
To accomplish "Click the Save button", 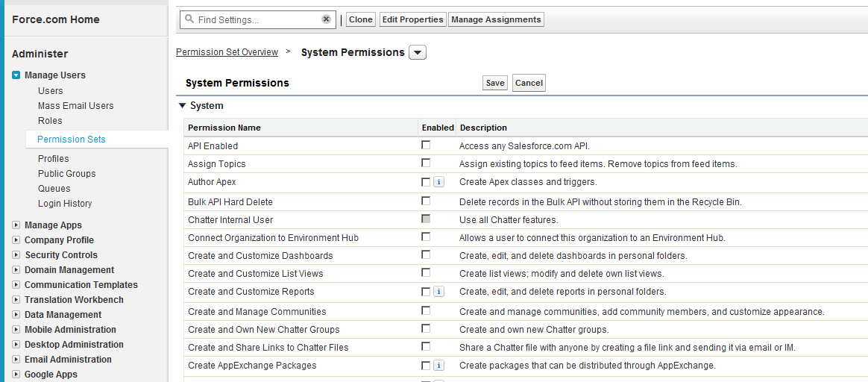I will [x=495, y=83].
